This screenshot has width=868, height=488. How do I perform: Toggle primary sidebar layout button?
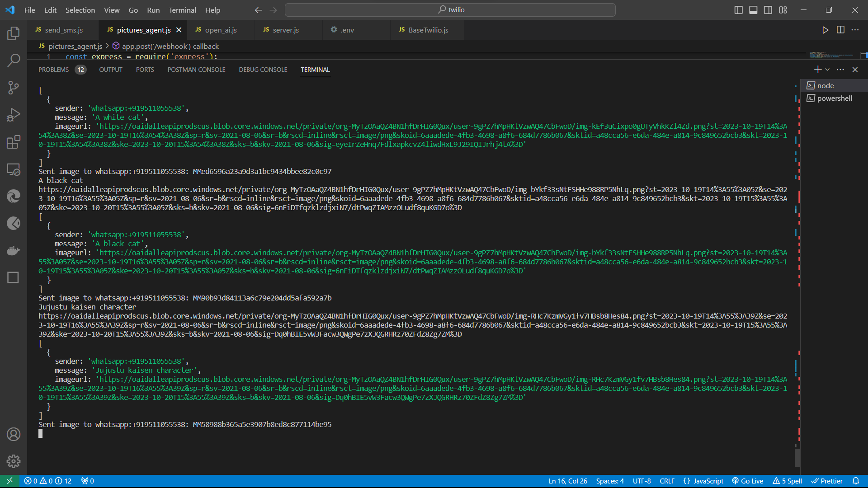tap(738, 10)
